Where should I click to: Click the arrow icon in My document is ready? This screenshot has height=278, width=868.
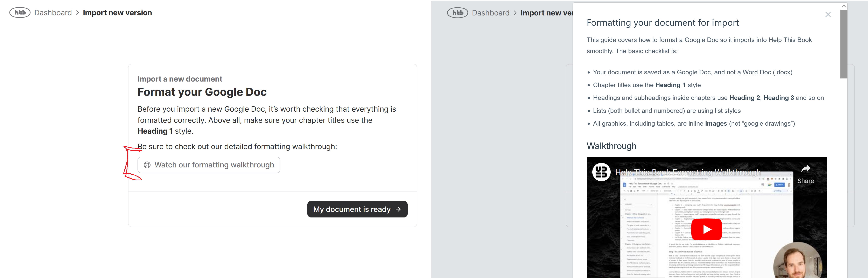398,209
